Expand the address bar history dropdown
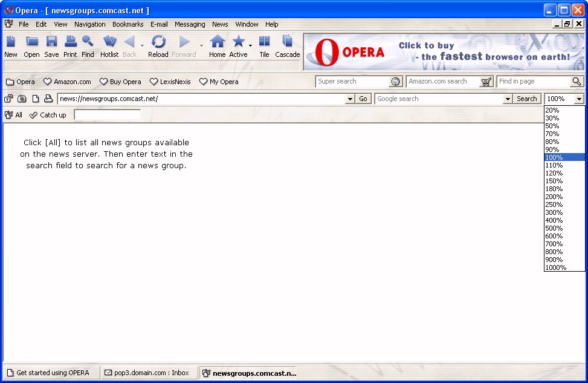Screen dimensions: 588x383 pyautogui.click(x=350, y=99)
